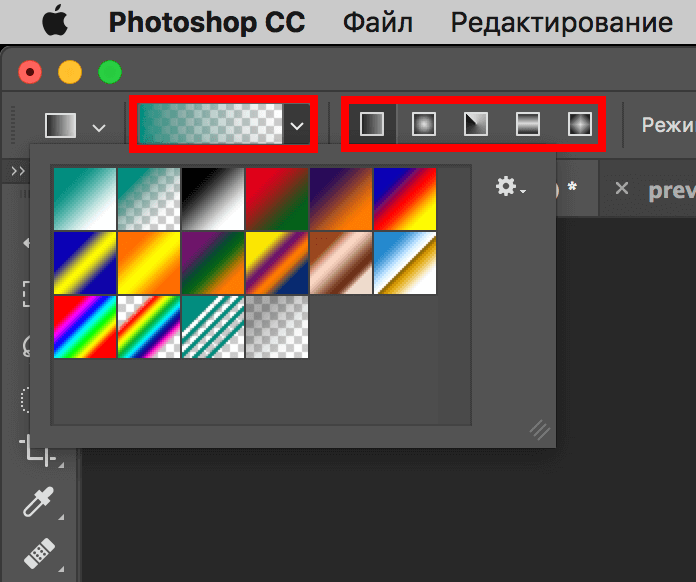Select the Eyedropper tool

(x=39, y=502)
